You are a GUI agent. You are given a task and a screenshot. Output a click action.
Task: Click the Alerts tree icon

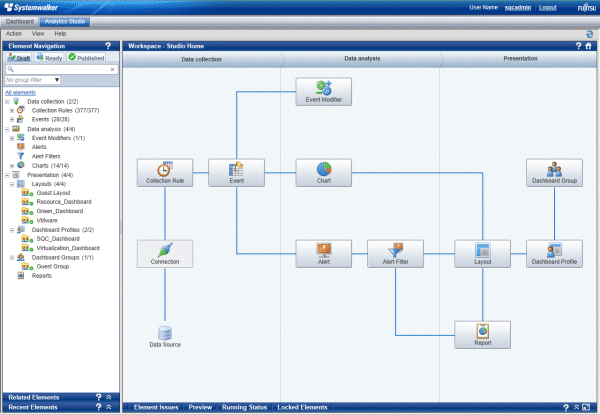pos(21,146)
